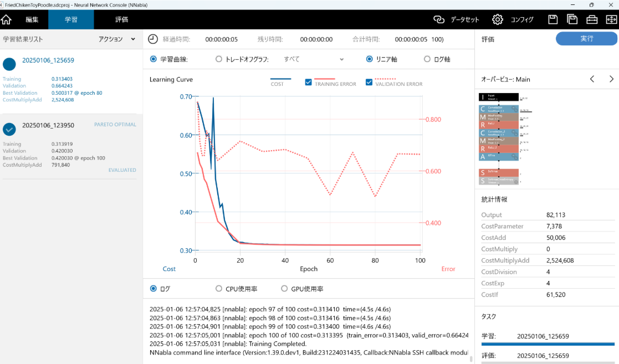Screen dimensions: 619x364
Task: Select the トレードオフグラフ radio button
Action: pos(219,59)
